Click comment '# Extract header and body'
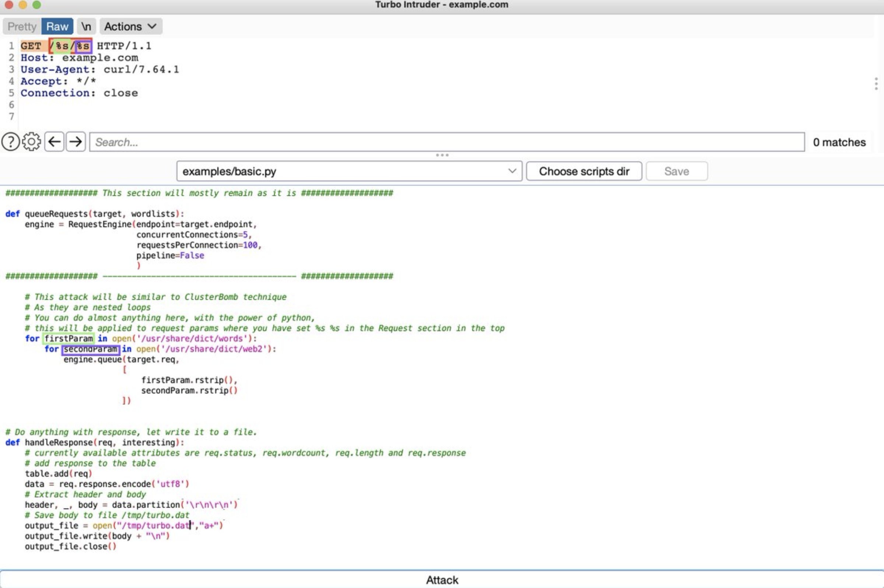 85,495
